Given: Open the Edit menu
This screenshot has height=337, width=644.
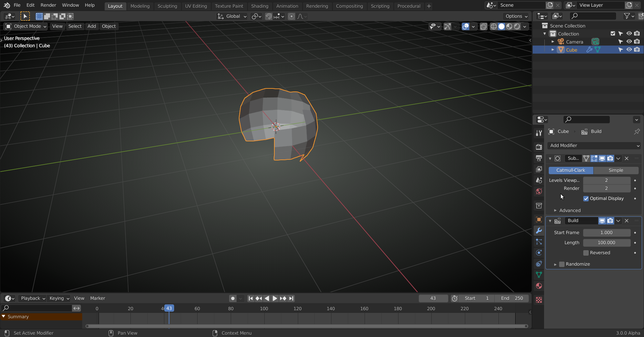Looking at the screenshot, I should click(x=31, y=5).
